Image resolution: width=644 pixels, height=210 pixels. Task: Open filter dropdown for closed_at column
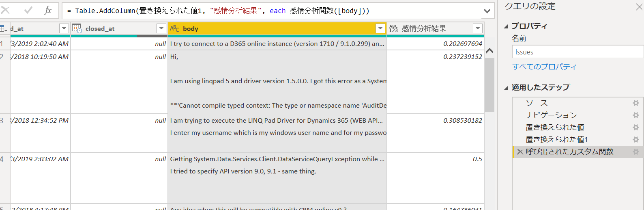161,28
